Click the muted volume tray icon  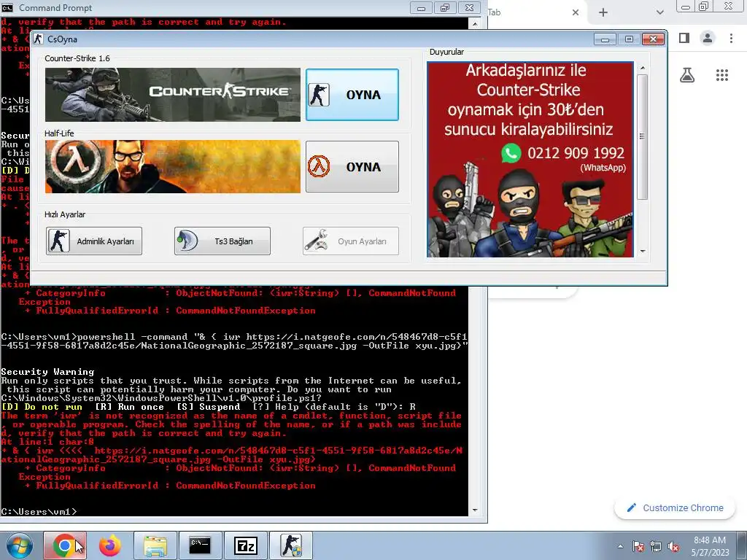[x=673, y=547]
